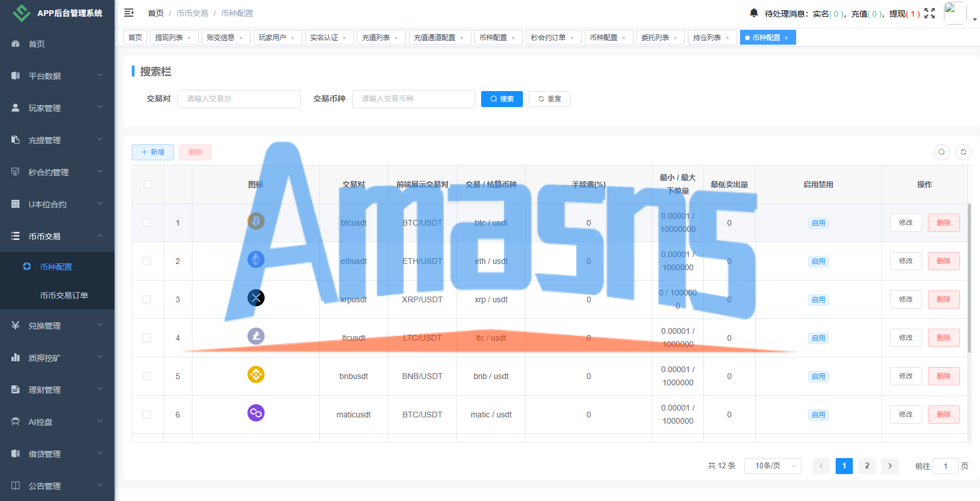Click the BNB coin icon
This screenshot has width=980, height=501.
pos(256,374)
